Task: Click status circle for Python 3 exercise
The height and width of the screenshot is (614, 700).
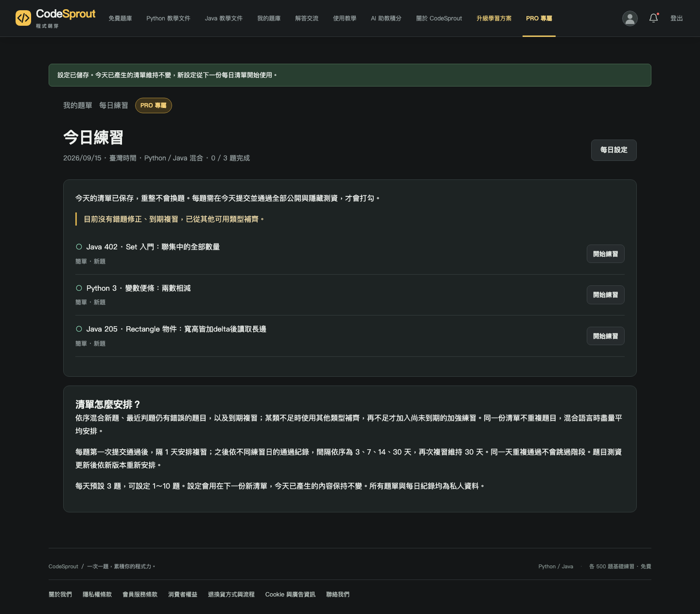Action: (x=79, y=288)
